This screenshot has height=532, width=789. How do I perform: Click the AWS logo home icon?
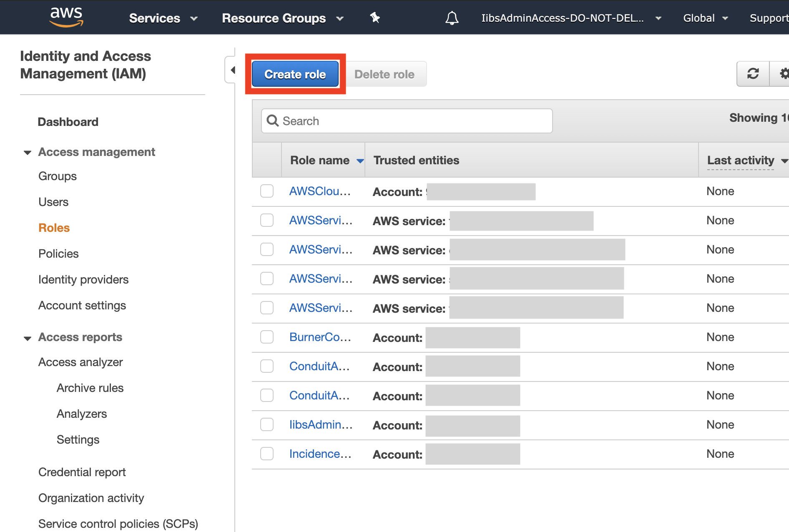(x=66, y=17)
